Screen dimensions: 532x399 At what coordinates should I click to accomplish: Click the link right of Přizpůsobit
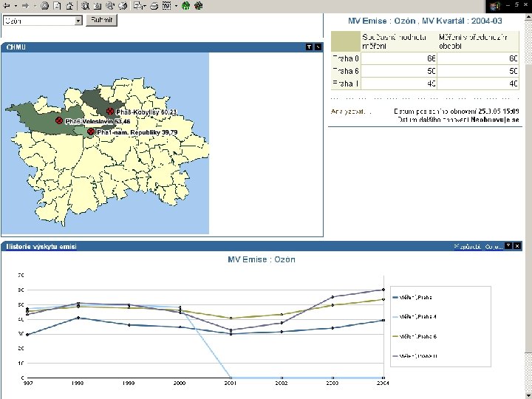click(494, 247)
